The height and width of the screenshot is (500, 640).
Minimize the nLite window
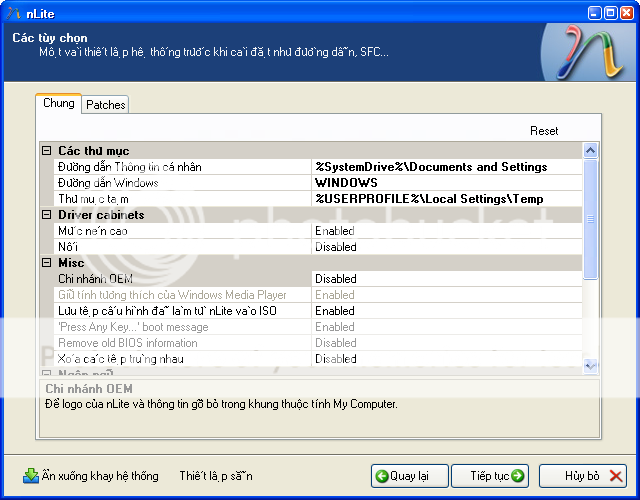(x=594, y=13)
